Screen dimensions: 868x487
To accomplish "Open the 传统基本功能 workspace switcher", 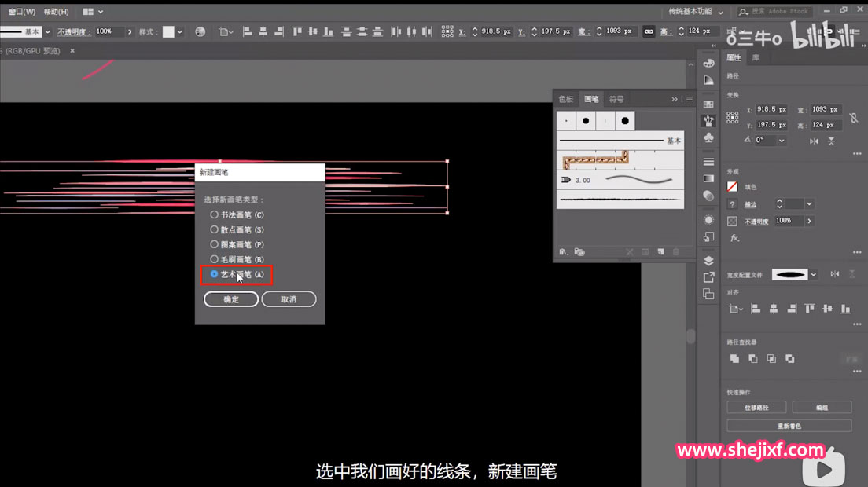I will [x=692, y=12].
